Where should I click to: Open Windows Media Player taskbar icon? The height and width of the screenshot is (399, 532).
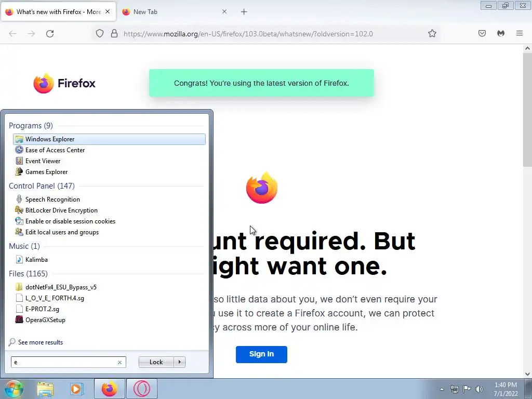[77, 389]
